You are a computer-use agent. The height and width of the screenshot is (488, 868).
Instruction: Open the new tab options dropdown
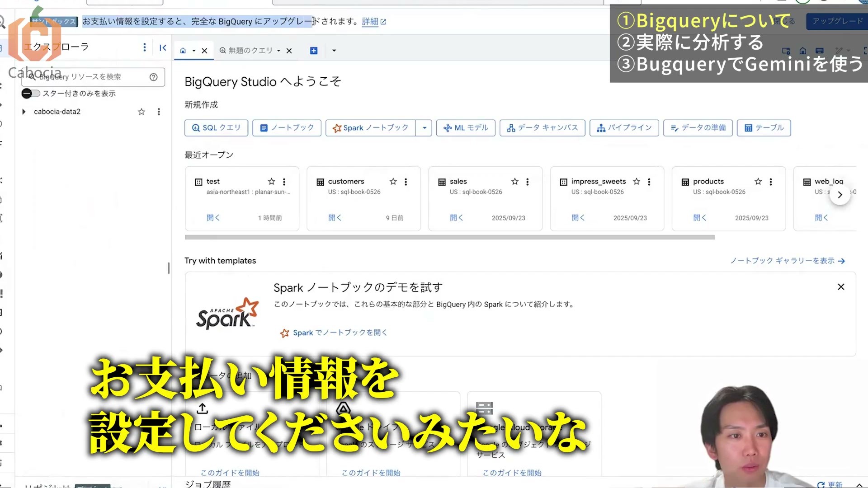[x=334, y=51]
